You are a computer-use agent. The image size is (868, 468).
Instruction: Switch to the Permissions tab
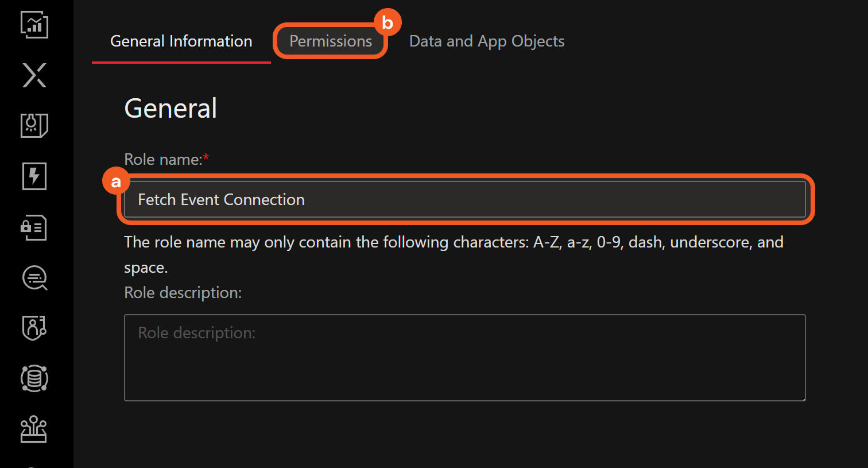(x=331, y=41)
